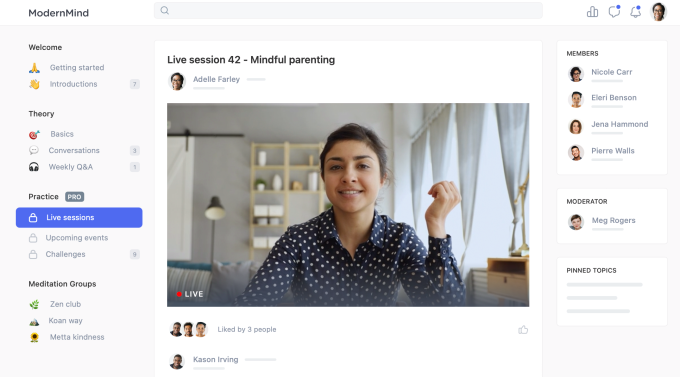Image resolution: width=680 pixels, height=377 pixels.
Task: View moderator Meg Rogers
Action: click(614, 220)
